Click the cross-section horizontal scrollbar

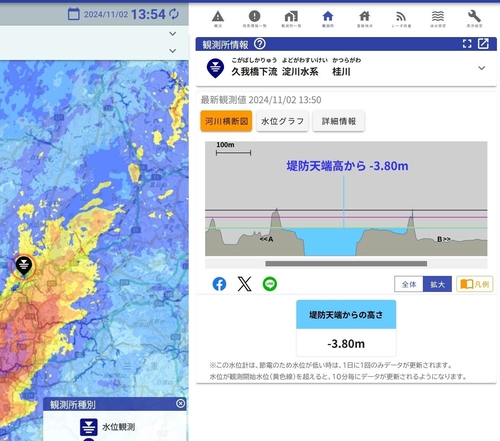click(346, 264)
